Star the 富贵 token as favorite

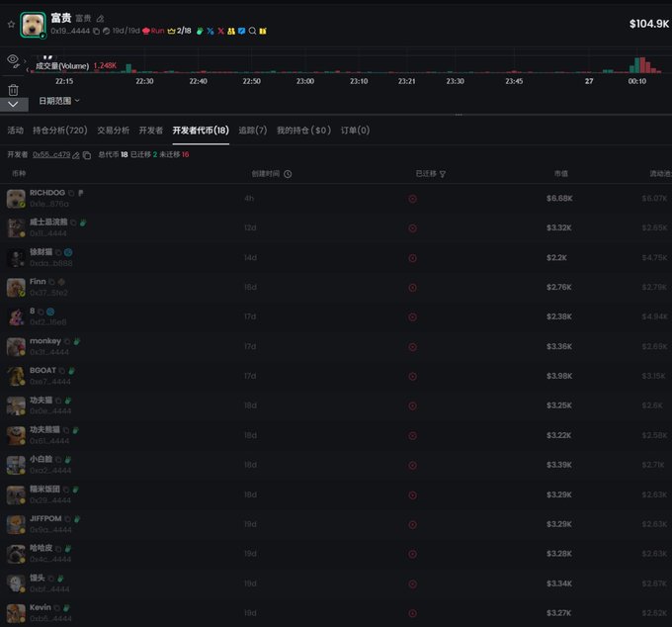click(11, 25)
